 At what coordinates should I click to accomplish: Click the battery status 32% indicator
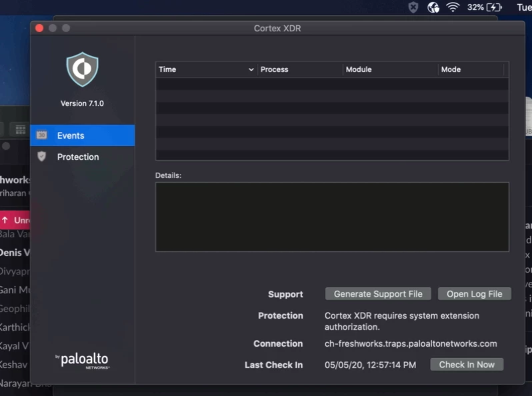click(x=484, y=7)
